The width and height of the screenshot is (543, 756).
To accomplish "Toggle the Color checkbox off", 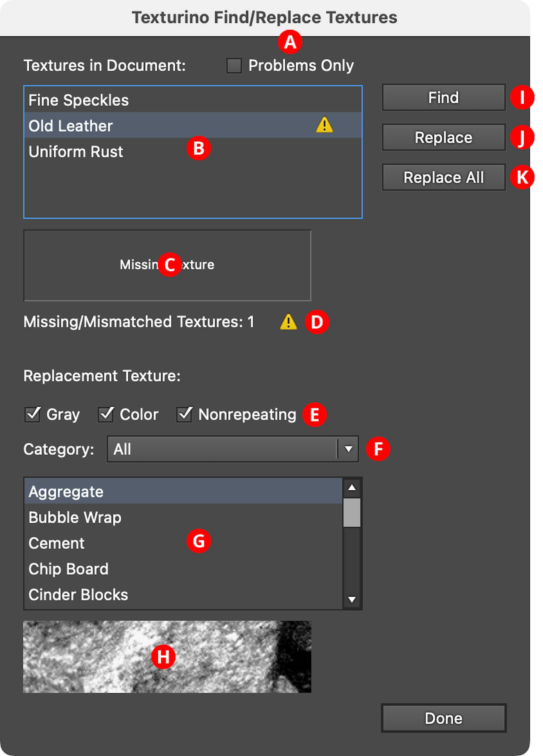I will [x=106, y=414].
